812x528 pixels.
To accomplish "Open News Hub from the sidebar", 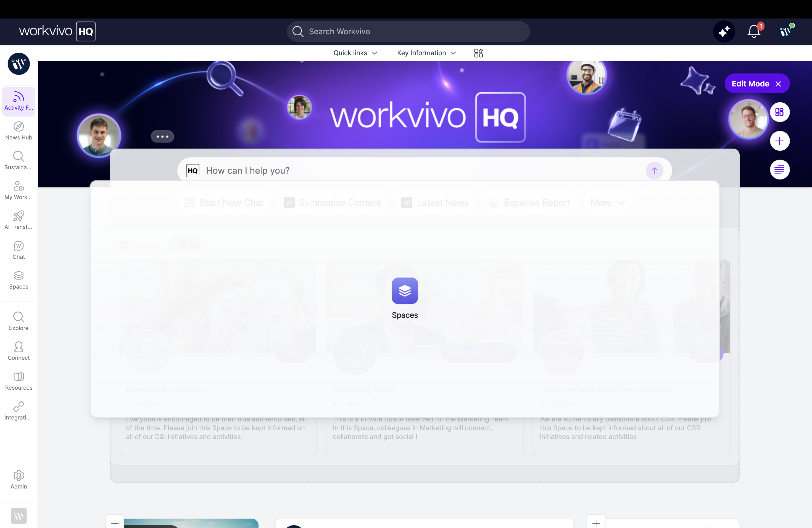I will (x=19, y=131).
